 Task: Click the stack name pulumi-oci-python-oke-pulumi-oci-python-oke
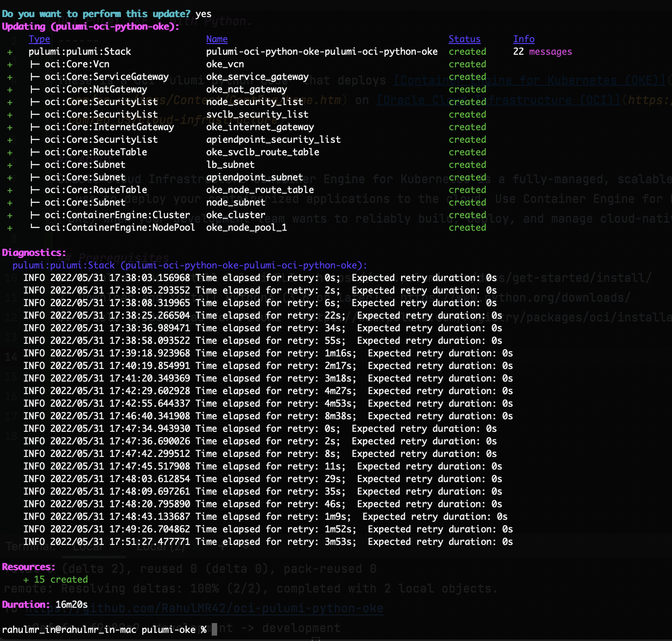tap(322, 52)
